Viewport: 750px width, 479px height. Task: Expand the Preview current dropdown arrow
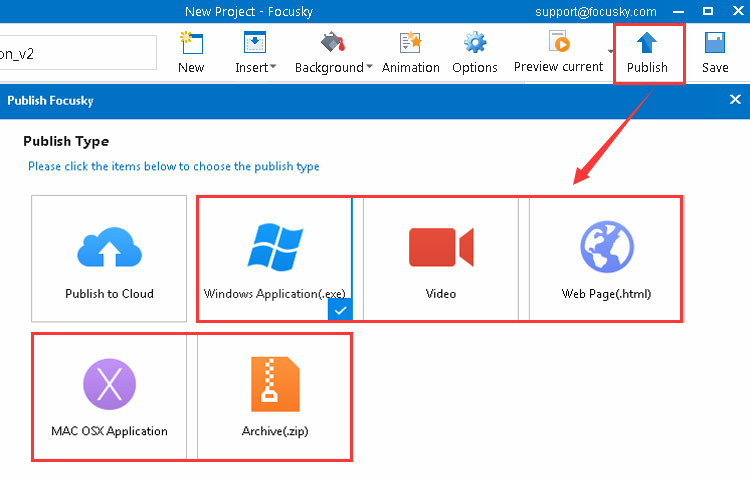pyautogui.click(x=610, y=51)
